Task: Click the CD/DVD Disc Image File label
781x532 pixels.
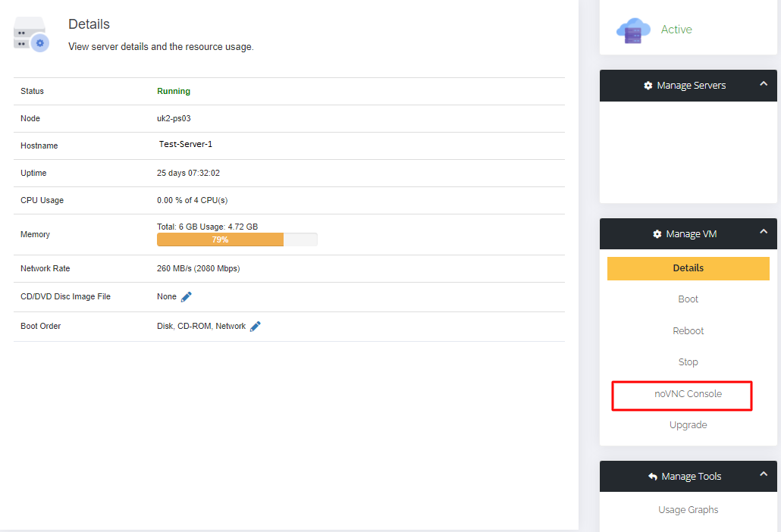Action: 65,296
